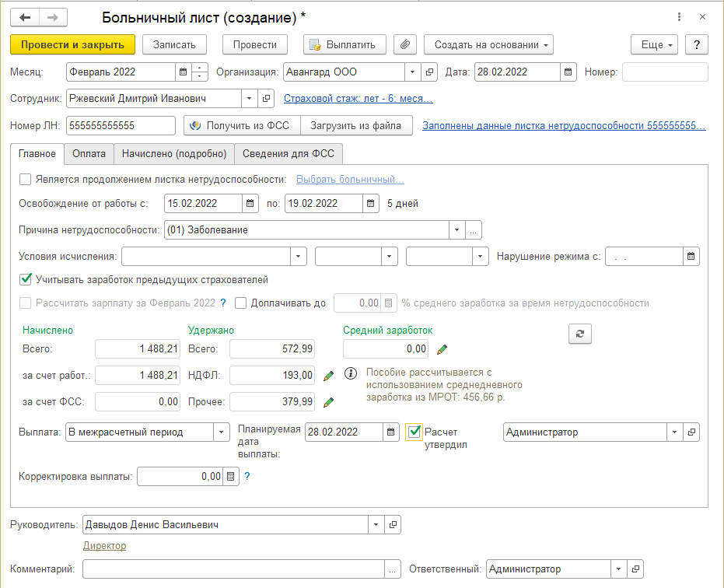Open calendar for planned payment date
Viewport: 724px width, 588px height.
pyautogui.click(x=390, y=432)
